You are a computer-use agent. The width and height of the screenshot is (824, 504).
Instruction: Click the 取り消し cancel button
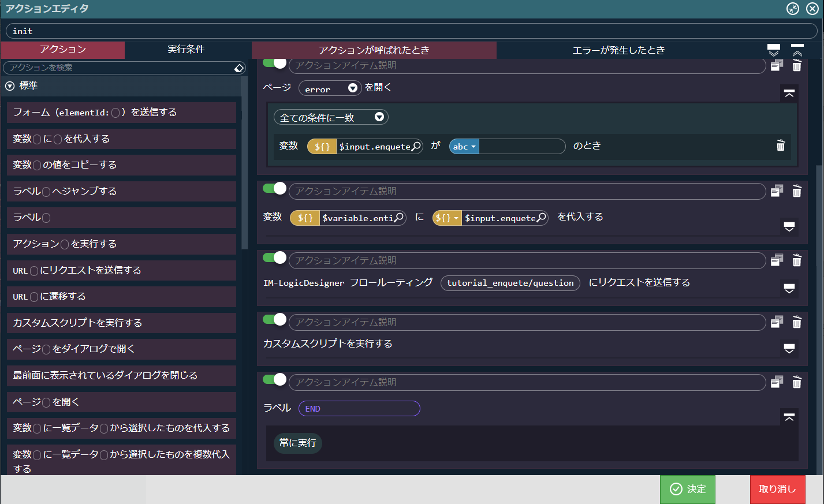coord(777,489)
